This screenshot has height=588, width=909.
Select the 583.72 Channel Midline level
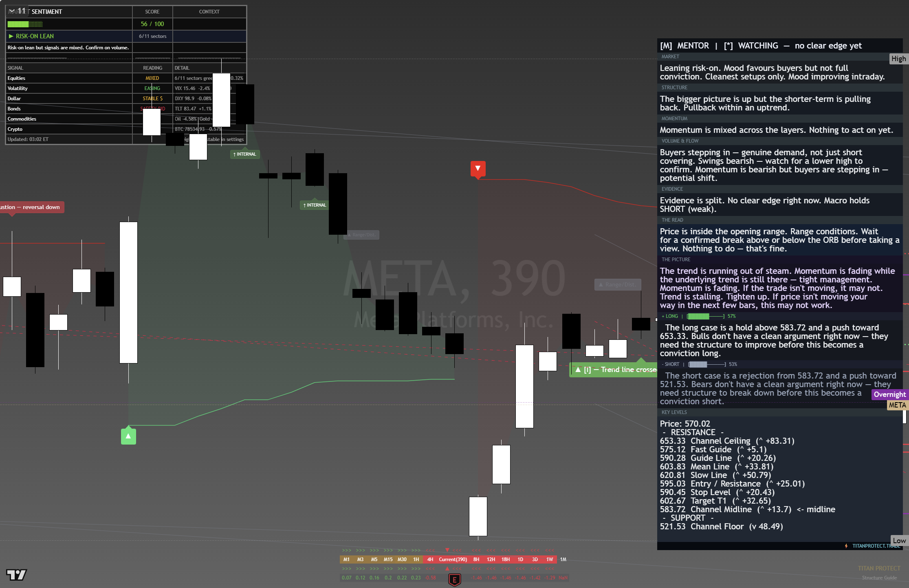747,509
